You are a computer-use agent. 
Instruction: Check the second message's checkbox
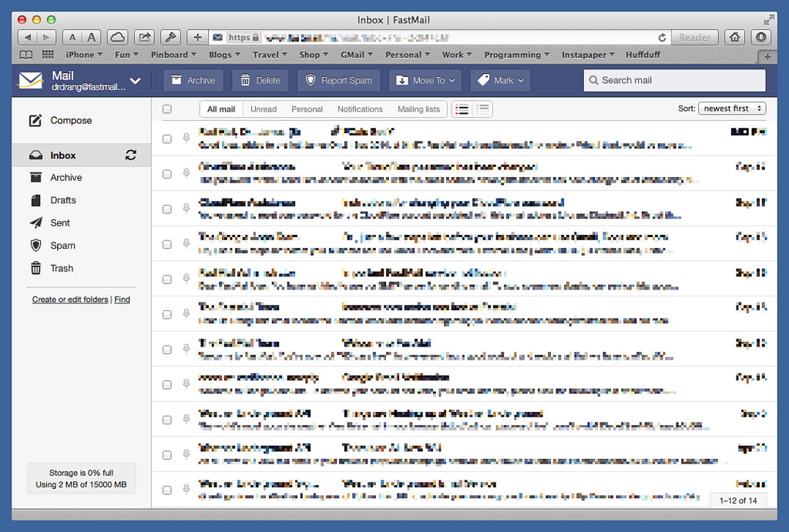tap(167, 174)
